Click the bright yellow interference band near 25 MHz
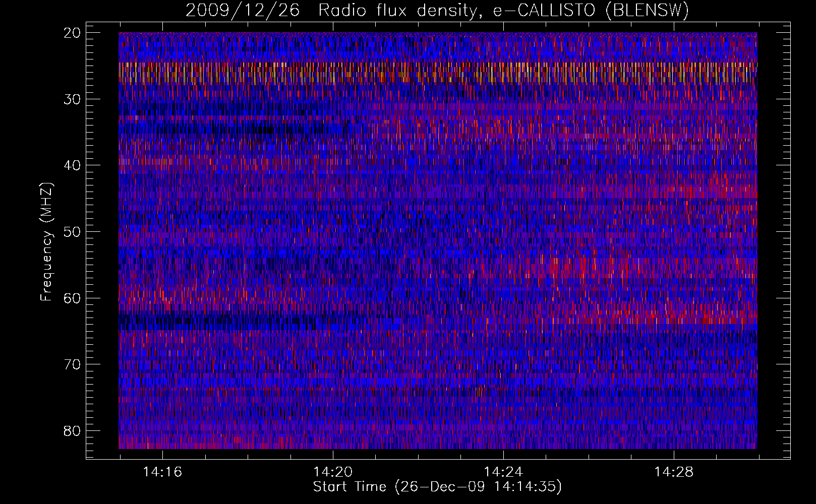Image resolution: width=816 pixels, height=504 pixels. 438,73
